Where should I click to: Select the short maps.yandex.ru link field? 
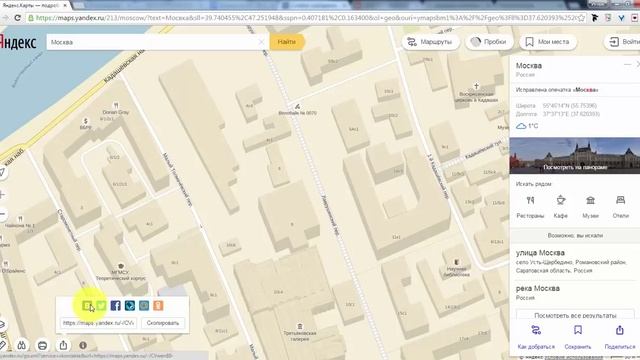tap(98, 323)
